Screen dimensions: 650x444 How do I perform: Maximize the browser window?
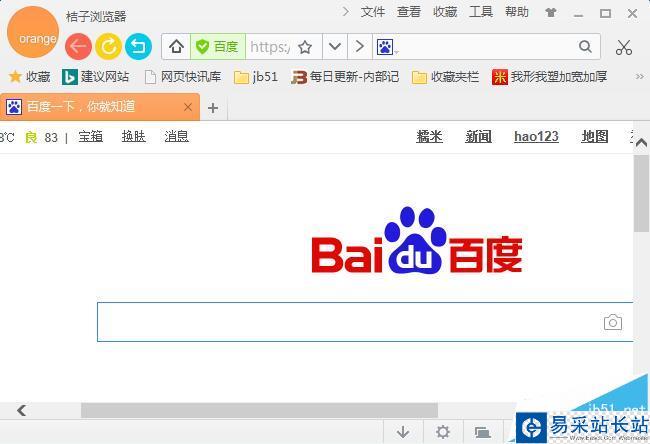click(x=605, y=13)
